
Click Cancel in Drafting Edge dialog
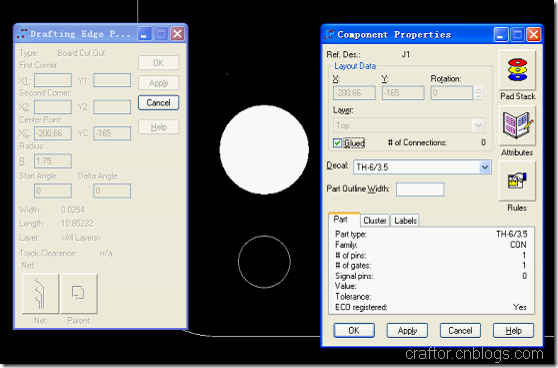pos(158,103)
